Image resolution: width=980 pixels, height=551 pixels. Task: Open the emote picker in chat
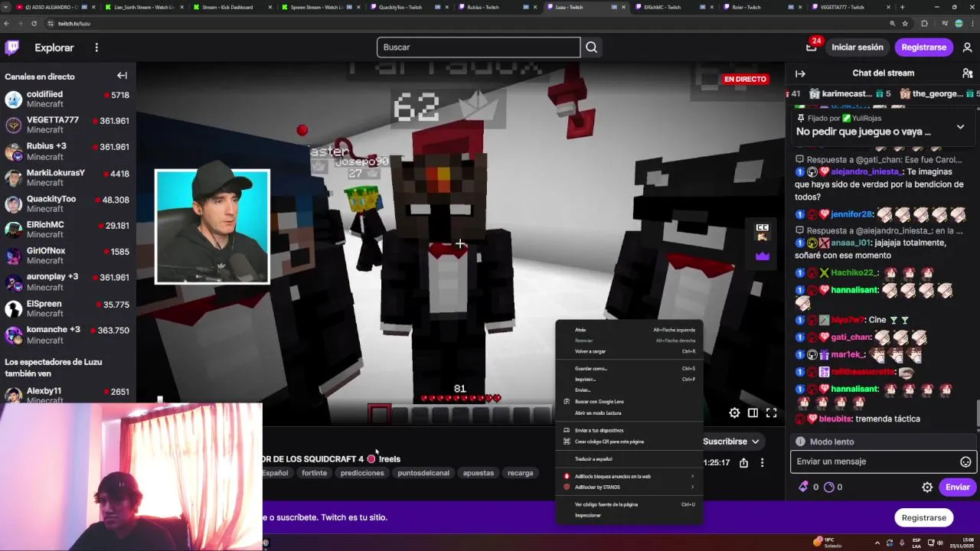click(965, 461)
